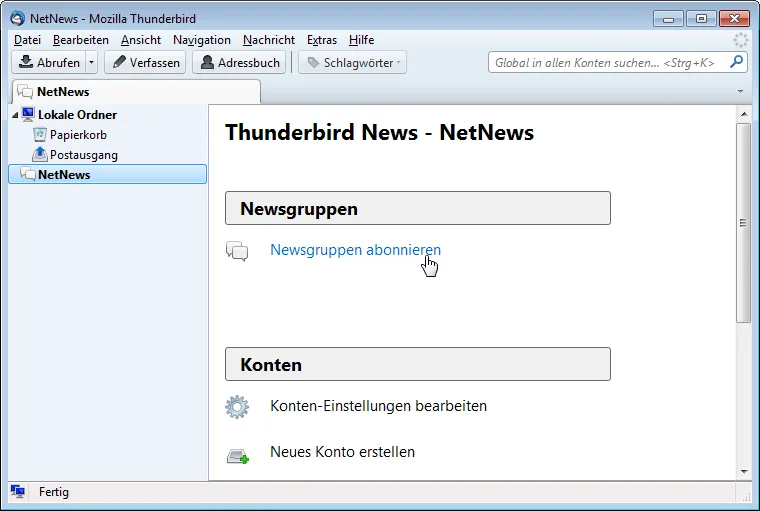The image size is (760, 511).
Task: Open the Adressbuch address book
Action: tap(239, 63)
